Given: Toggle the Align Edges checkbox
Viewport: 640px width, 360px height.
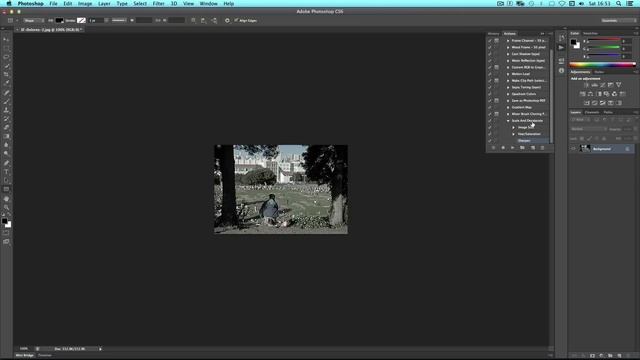Looking at the screenshot, I should 236,20.
